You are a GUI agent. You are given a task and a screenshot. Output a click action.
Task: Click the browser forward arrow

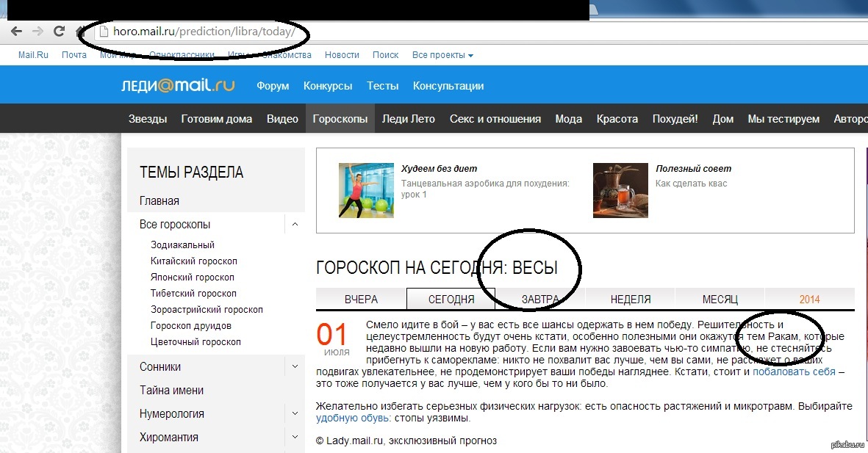coord(37,32)
